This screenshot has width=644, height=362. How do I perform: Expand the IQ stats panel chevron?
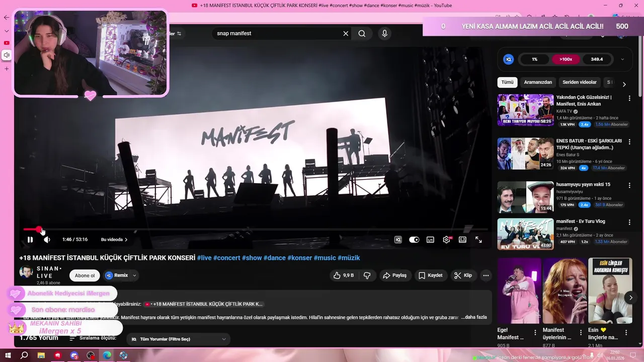coord(622,59)
